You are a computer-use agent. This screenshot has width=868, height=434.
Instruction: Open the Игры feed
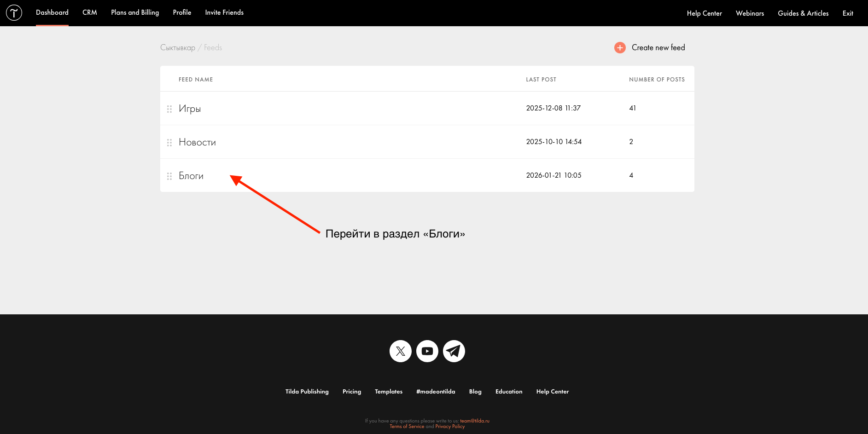pos(190,109)
